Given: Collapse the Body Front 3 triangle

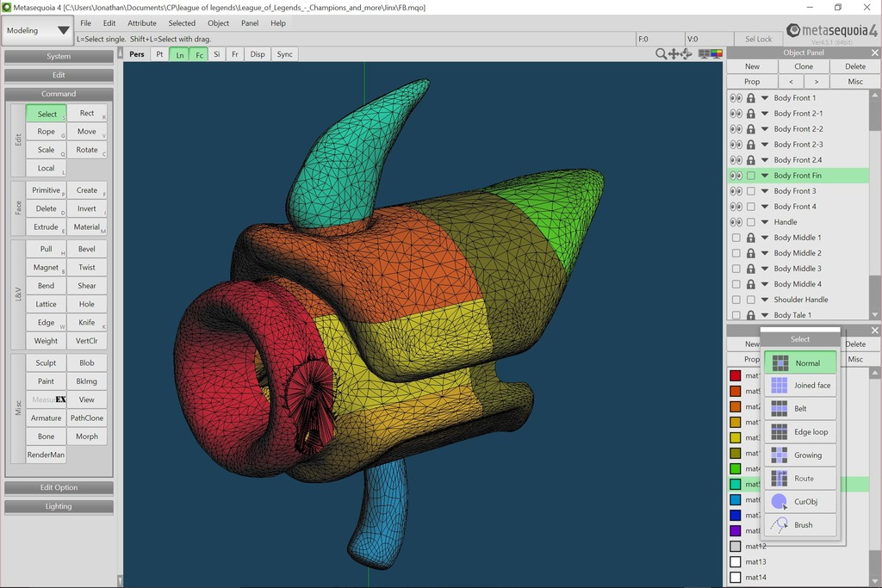Looking at the screenshot, I should tap(765, 191).
